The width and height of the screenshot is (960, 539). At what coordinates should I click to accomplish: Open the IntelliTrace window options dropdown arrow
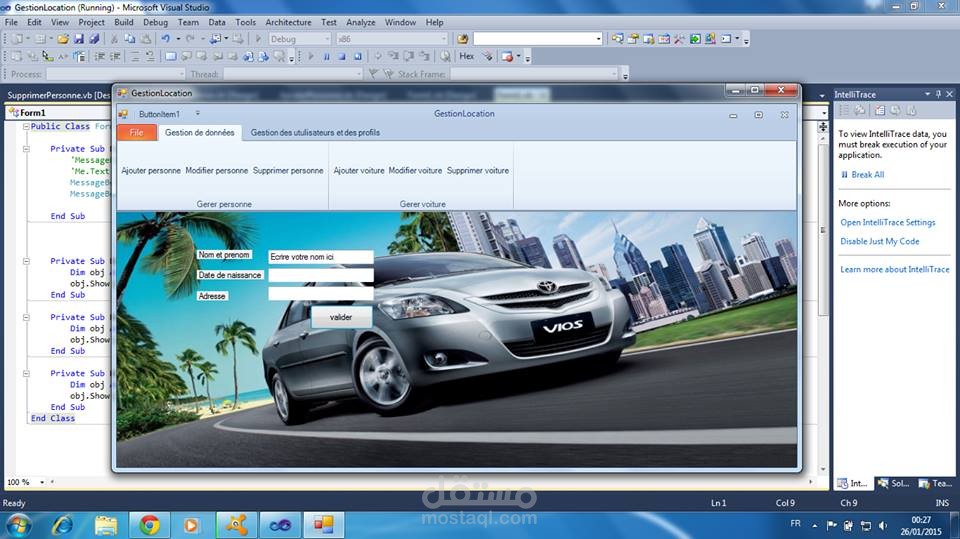pyautogui.click(x=928, y=94)
